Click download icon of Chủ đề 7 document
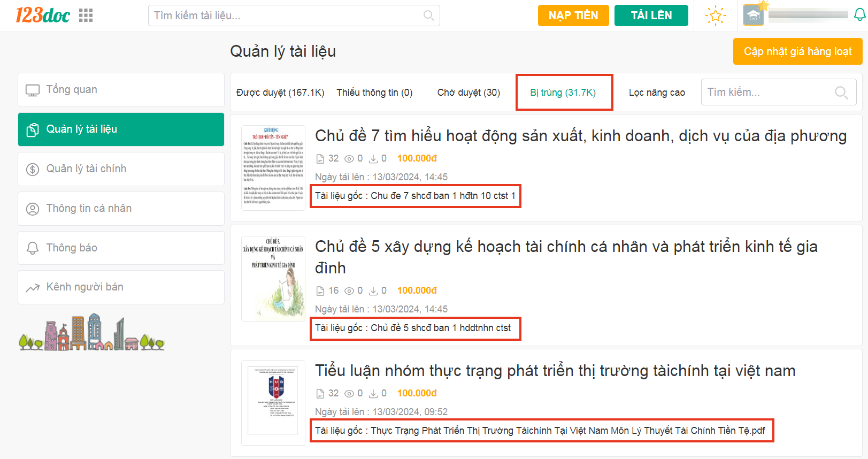The height and width of the screenshot is (459, 868). [x=373, y=159]
